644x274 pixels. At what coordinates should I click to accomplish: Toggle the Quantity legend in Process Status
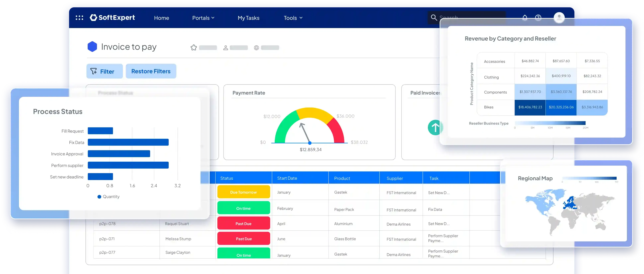pos(109,197)
